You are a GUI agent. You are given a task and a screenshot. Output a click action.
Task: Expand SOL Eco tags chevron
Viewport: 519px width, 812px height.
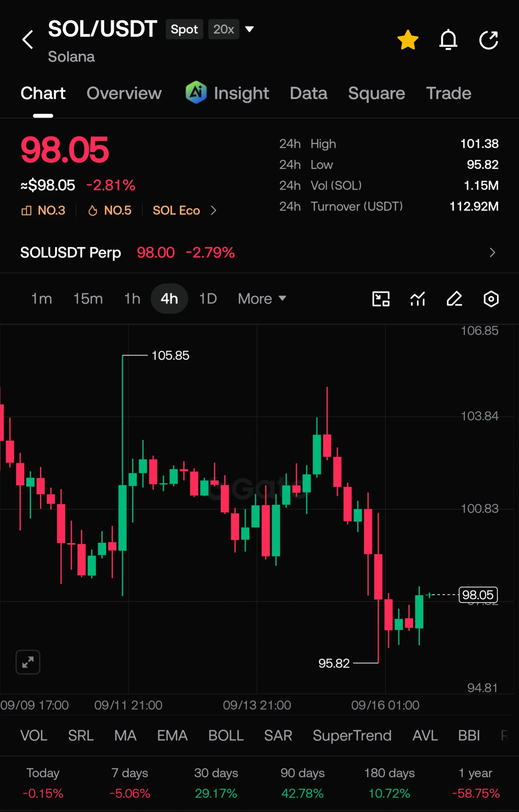(x=214, y=210)
